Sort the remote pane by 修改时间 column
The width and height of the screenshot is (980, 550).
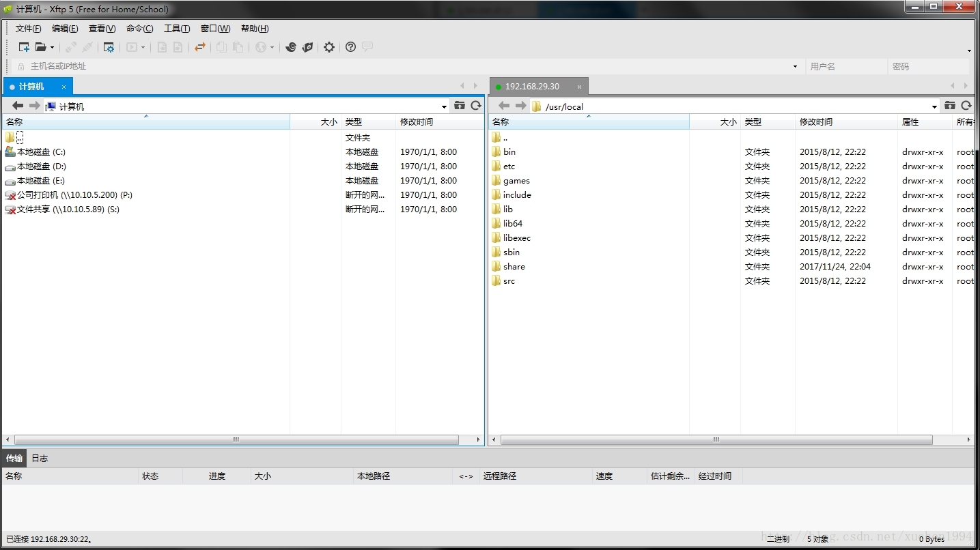click(846, 122)
